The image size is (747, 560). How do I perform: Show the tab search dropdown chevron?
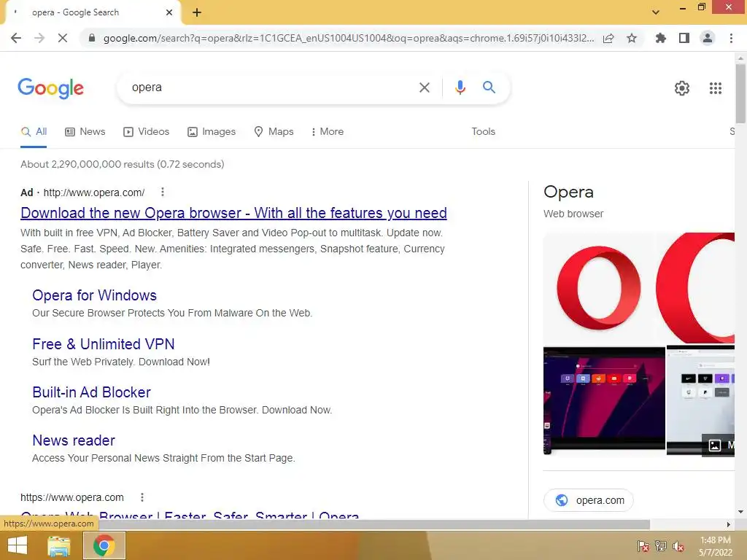(656, 12)
